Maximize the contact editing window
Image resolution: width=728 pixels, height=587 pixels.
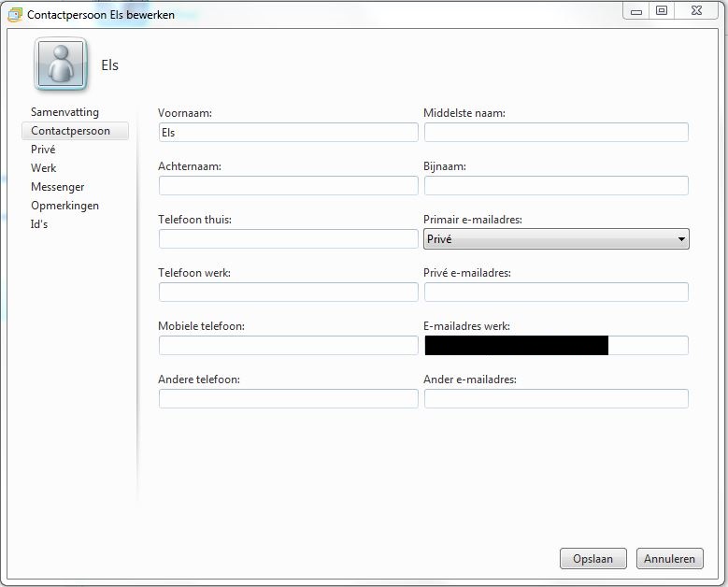tap(662, 10)
